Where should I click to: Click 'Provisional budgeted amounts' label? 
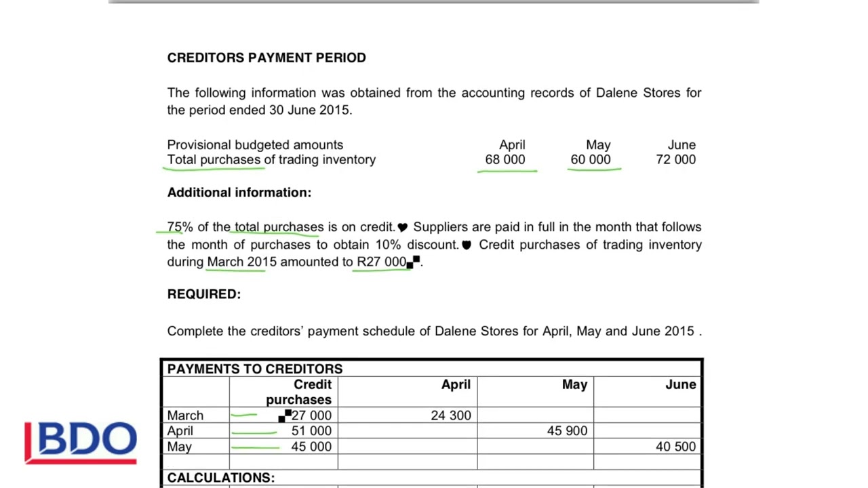[x=255, y=144]
